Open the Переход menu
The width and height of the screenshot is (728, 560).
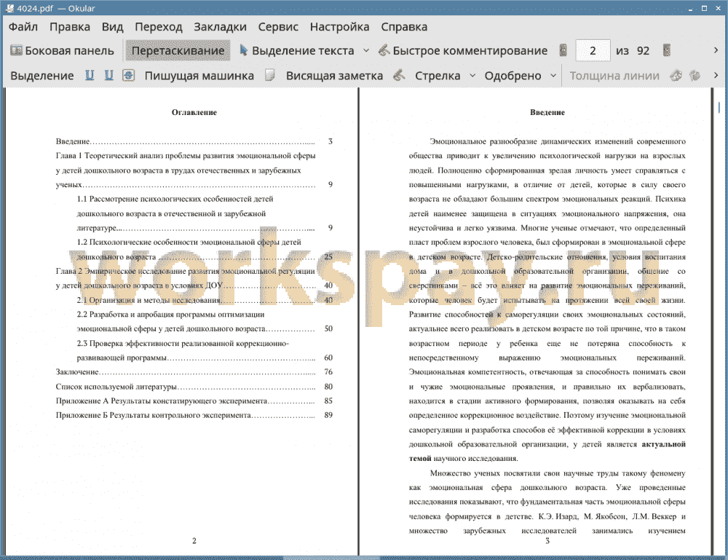pos(158,27)
